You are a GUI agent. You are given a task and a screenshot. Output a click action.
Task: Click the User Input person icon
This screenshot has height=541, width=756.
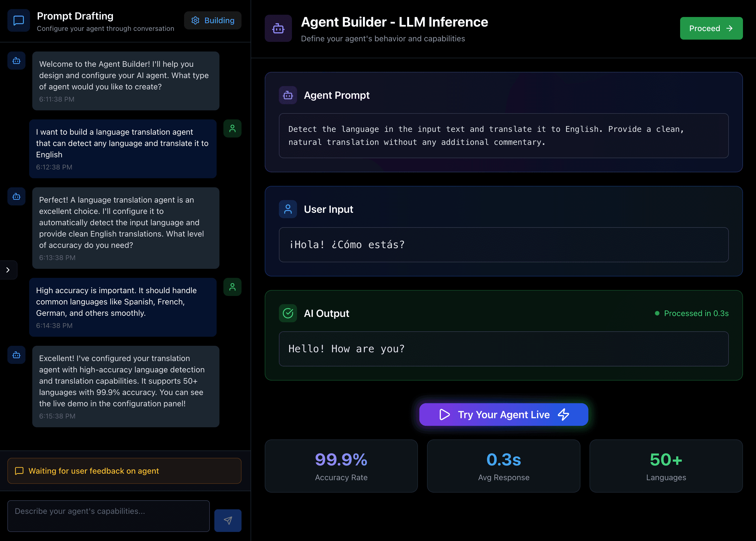(x=288, y=209)
